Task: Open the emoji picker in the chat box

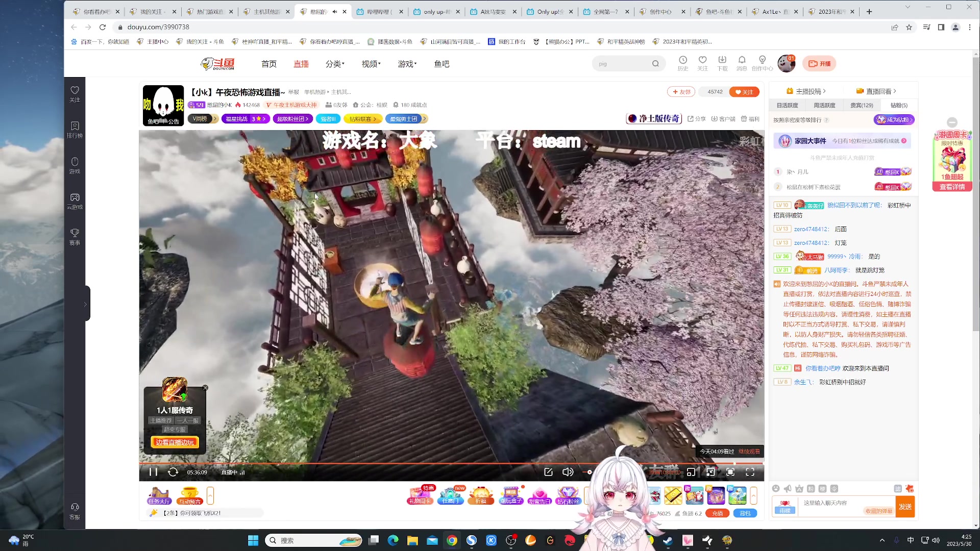Action: point(776,488)
